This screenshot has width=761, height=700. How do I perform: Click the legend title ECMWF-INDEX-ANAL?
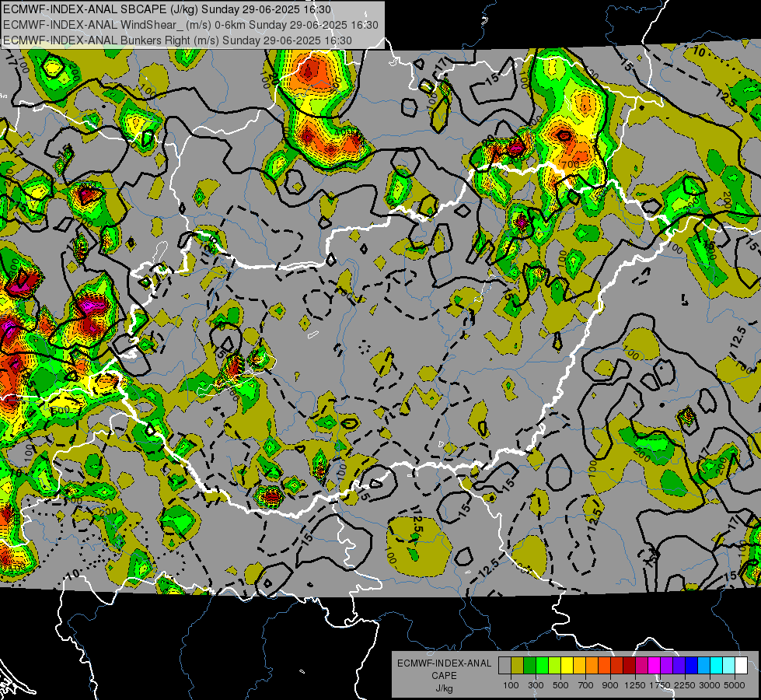click(x=444, y=663)
